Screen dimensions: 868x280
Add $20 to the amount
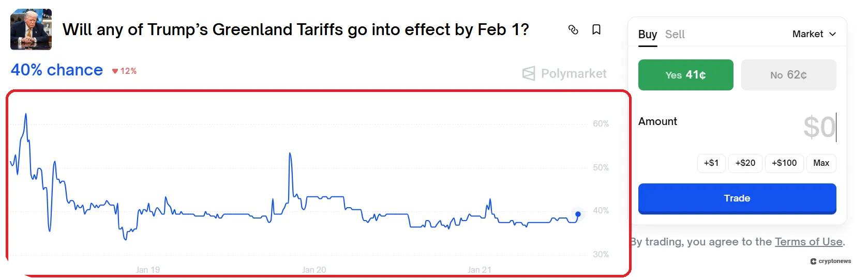click(x=745, y=163)
